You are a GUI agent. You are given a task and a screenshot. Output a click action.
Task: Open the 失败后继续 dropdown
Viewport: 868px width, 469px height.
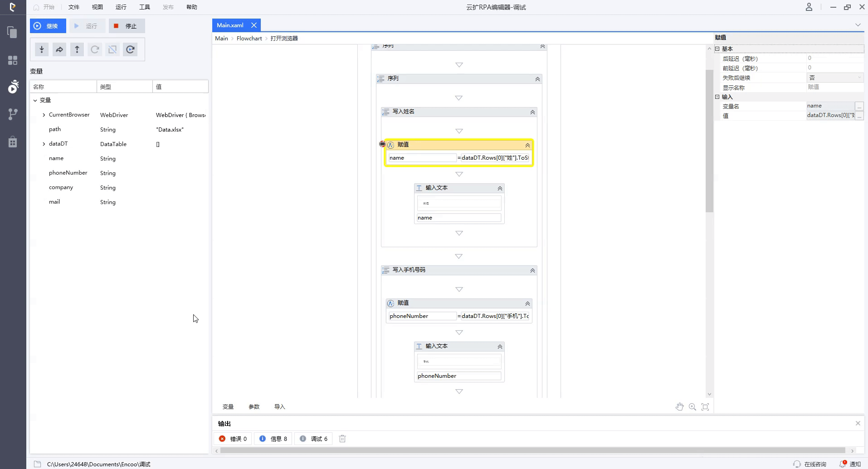click(834, 78)
